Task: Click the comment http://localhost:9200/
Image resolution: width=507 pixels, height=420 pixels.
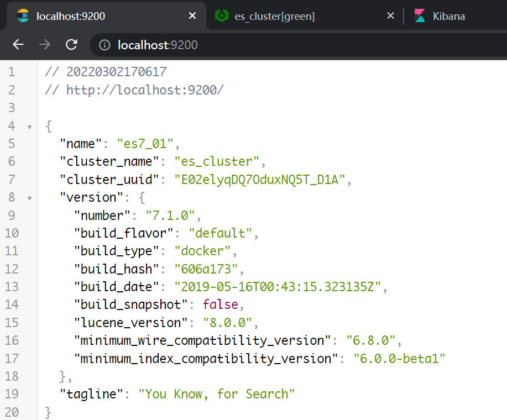Action: (x=134, y=90)
